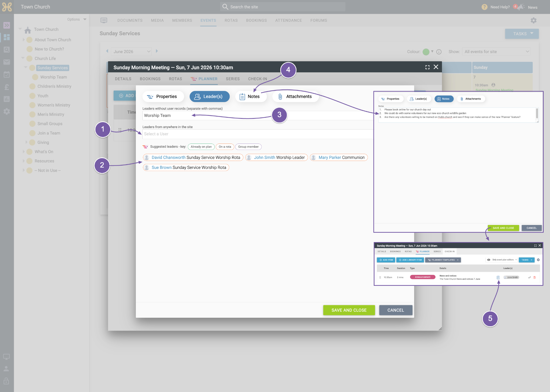
Task: Click the large CANCEL button in dialog
Action: pyautogui.click(x=396, y=310)
